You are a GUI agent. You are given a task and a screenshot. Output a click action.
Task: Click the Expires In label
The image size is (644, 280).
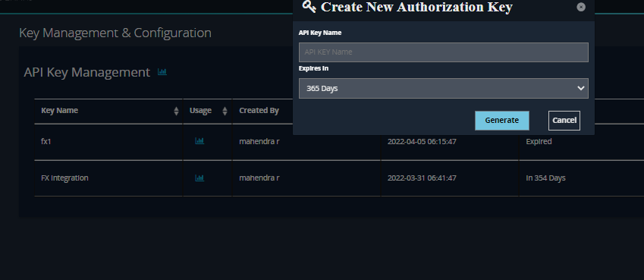[x=313, y=68]
